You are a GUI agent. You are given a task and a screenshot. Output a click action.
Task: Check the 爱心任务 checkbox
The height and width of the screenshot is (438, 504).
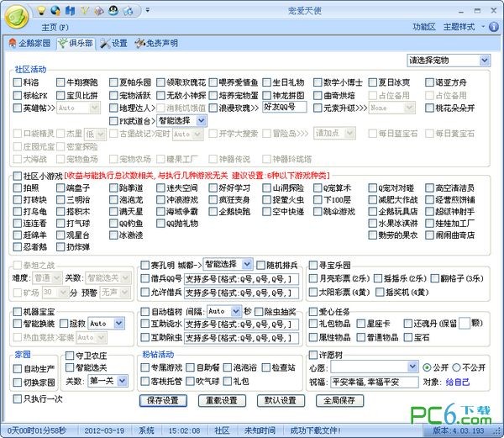click(x=313, y=312)
